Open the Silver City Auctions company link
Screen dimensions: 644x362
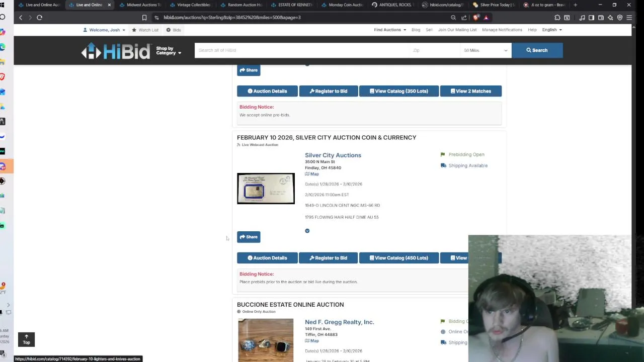click(333, 155)
